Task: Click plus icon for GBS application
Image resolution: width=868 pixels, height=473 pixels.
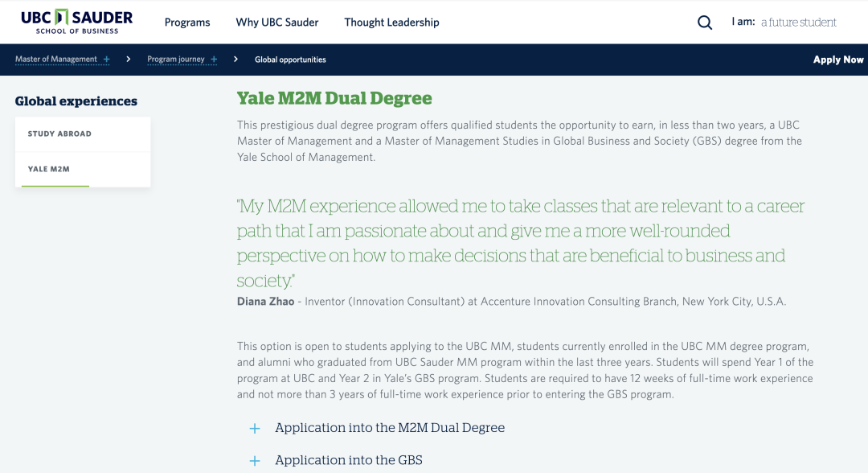Action: coord(255,461)
